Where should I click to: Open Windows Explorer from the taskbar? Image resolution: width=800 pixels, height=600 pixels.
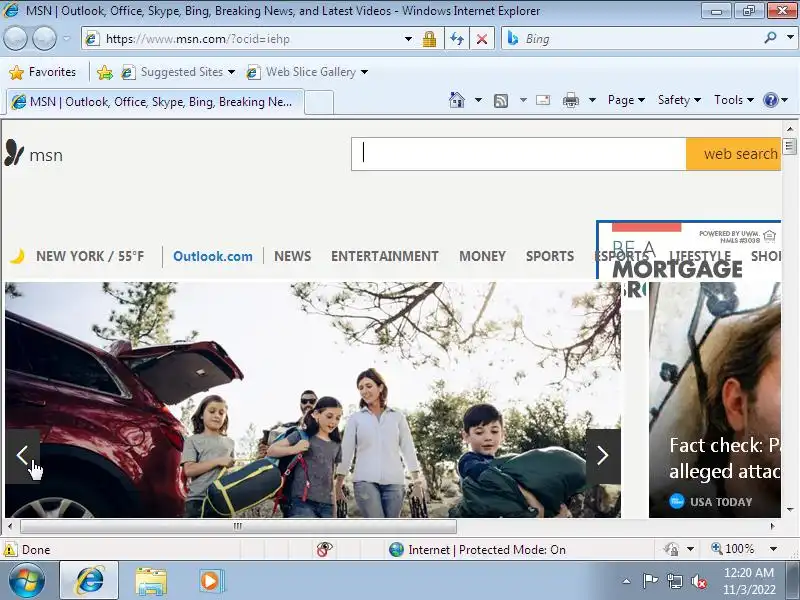tap(151, 581)
